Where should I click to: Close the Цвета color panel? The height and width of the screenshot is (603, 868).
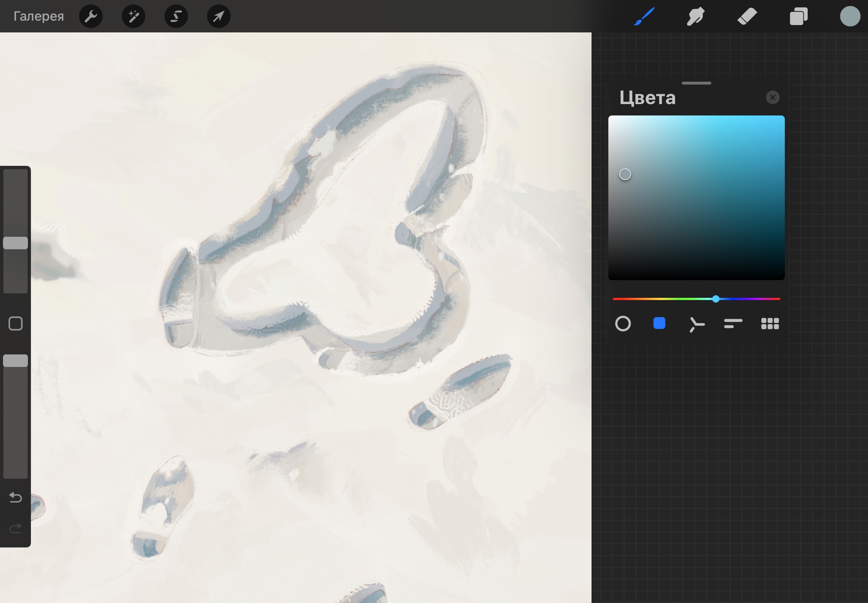[773, 97]
